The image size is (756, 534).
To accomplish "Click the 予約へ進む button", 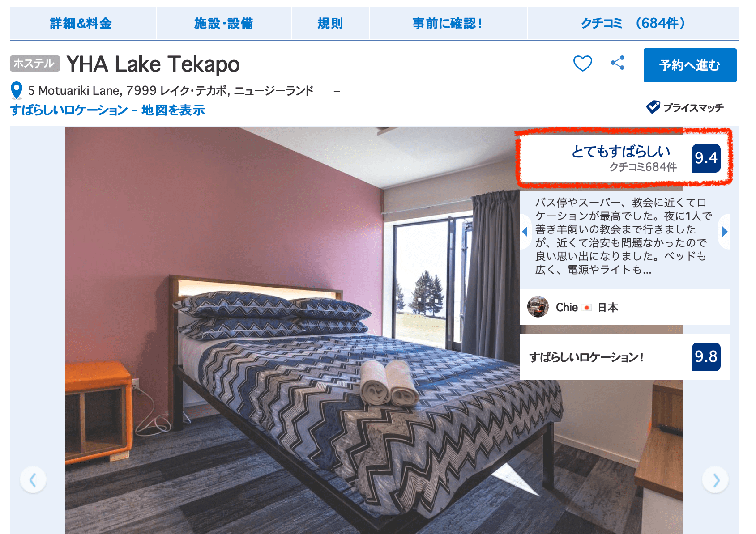I will (x=690, y=65).
